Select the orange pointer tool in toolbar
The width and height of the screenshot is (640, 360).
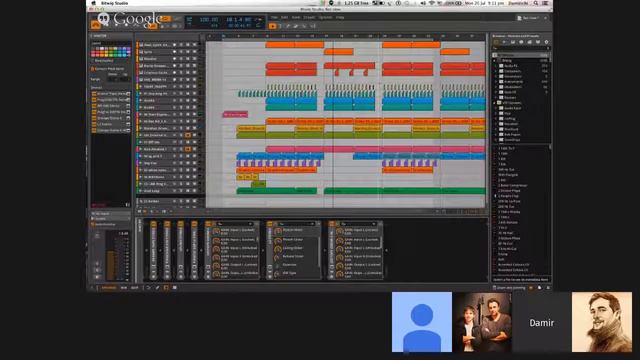(272, 26)
